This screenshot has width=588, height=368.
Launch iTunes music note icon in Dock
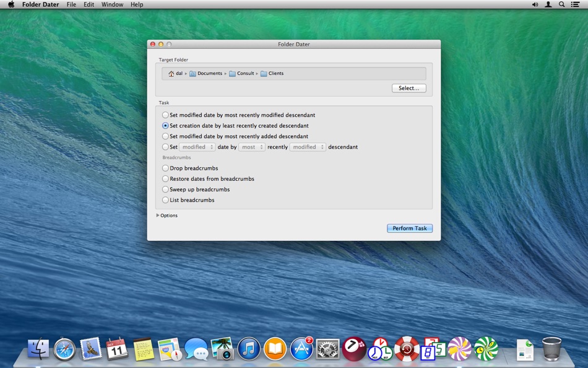(249, 349)
